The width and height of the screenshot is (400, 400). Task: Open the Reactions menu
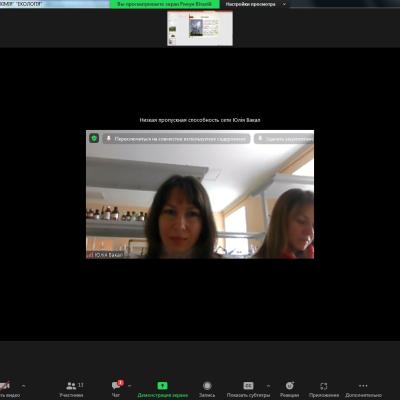289,389
